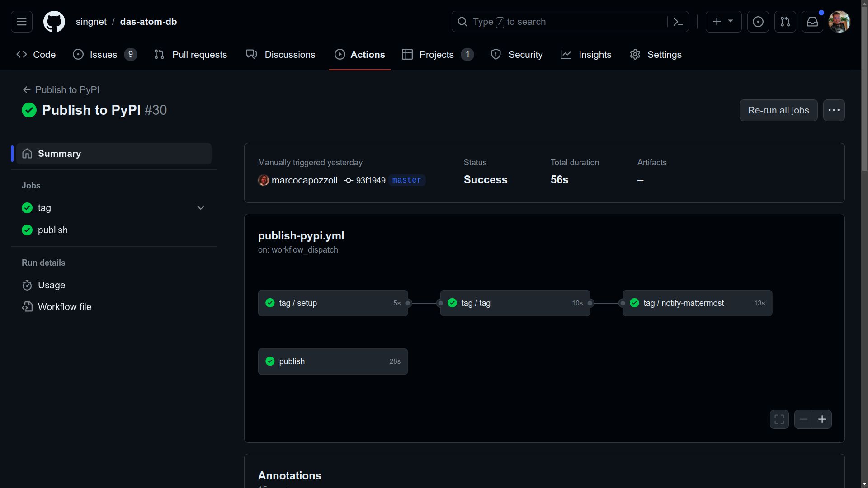Open the Issues tab
The width and height of the screenshot is (868, 488).
pyautogui.click(x=103, y=55)
